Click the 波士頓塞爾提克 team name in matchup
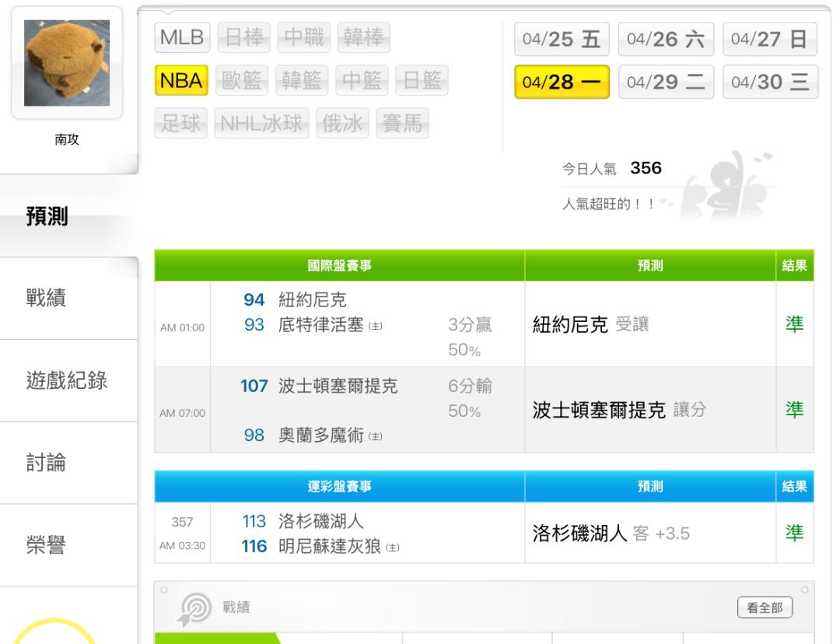The width and height of the screenshot is (840, 644). pyautogui.click(x=338, y=386)
